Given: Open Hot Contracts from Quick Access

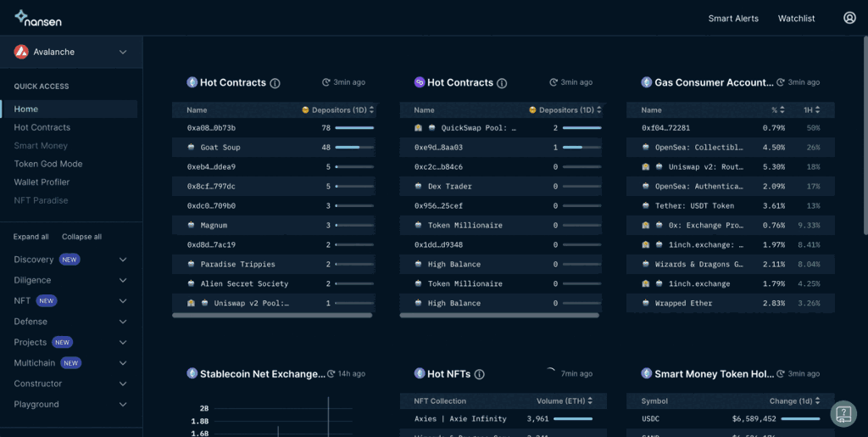Looking at the screenshot, I should (42, 127).
